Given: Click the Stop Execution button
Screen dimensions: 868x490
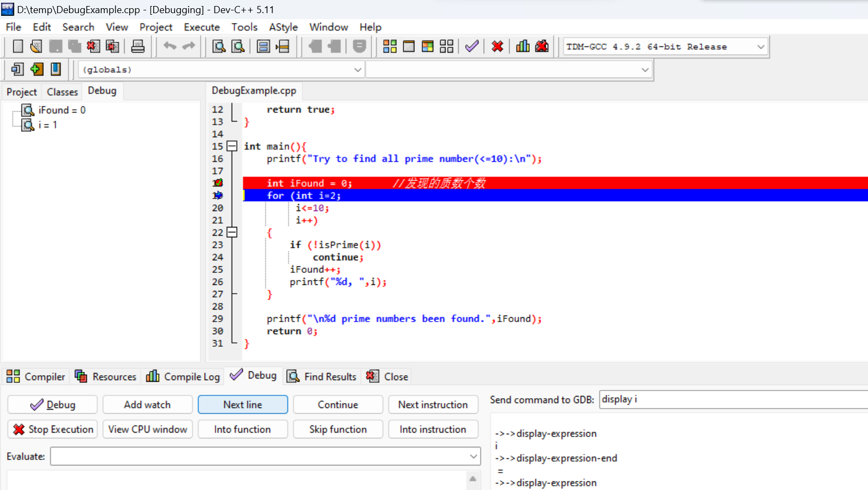Looking at the screenshot, I should click(53, 429).
